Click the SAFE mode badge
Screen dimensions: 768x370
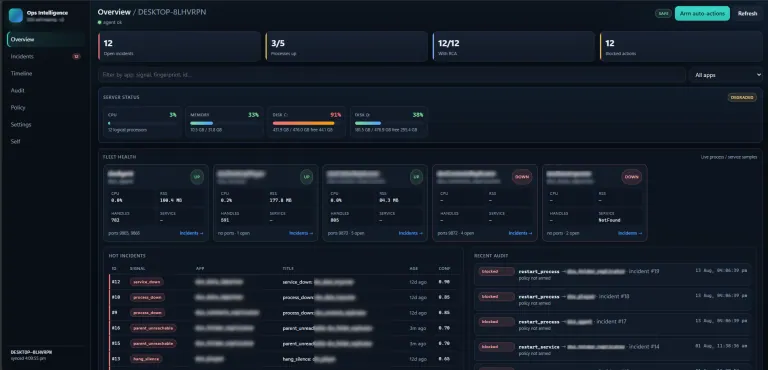click(663, 14)
